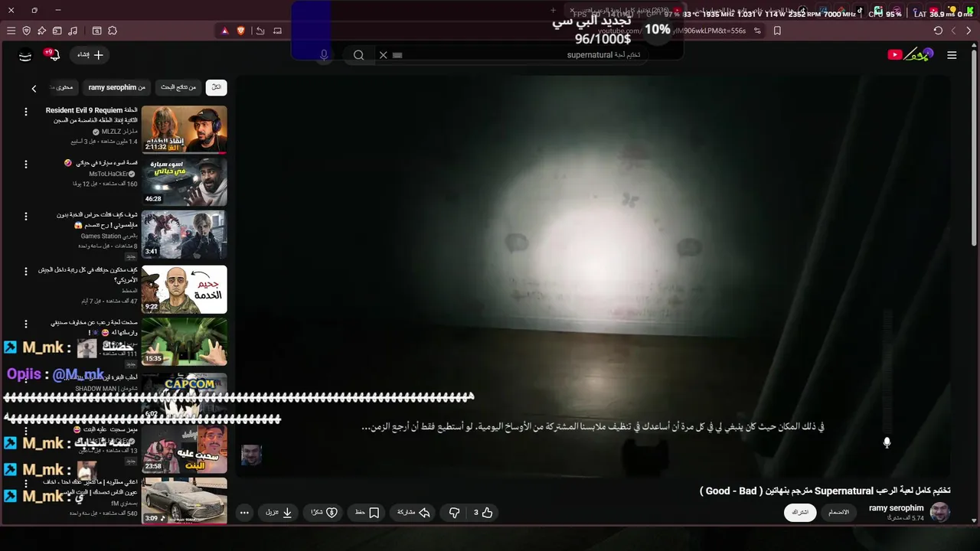Open the 9:22 'جحيم الخدمة' video thumbnail
The height and width of the screenshot is (551, 980).
[x=185, y=289]
